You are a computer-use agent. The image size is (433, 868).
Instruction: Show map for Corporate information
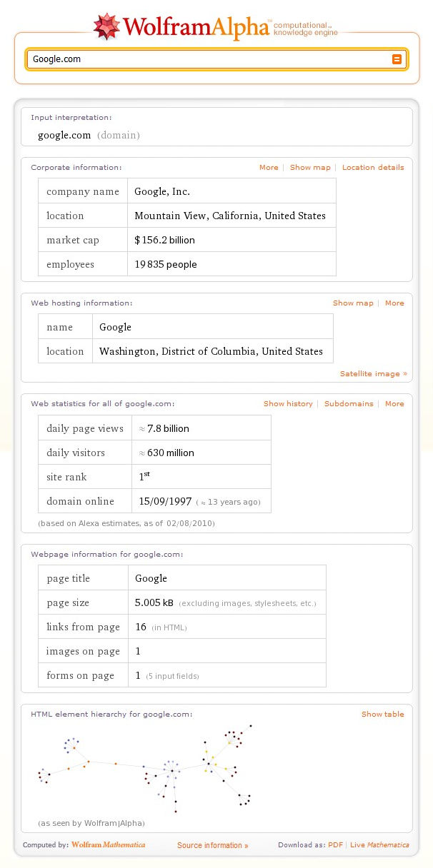pos(310,168)
